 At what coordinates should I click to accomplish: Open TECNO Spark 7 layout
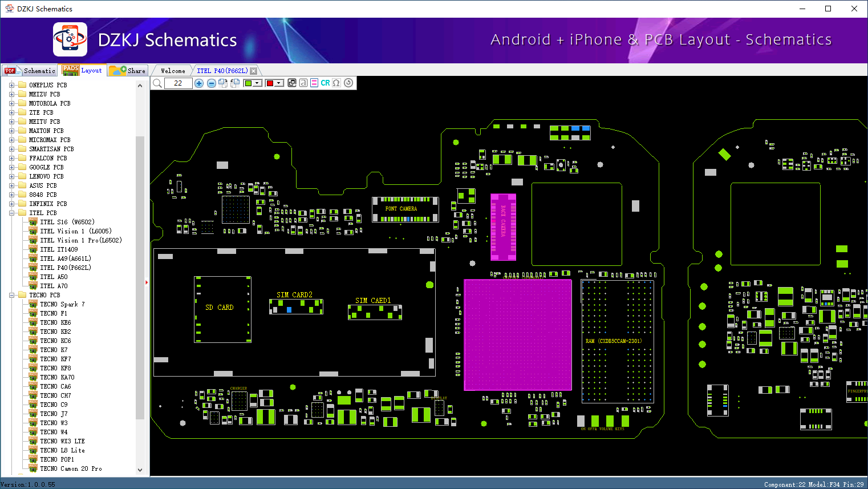pyautogui.click(x=62, y=304)
